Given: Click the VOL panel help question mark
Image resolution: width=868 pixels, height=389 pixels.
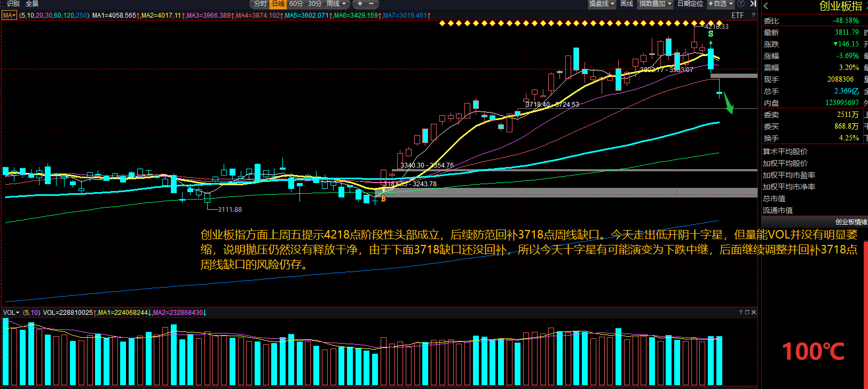Looking at the screenshot, I should click(x=740, y=312).
